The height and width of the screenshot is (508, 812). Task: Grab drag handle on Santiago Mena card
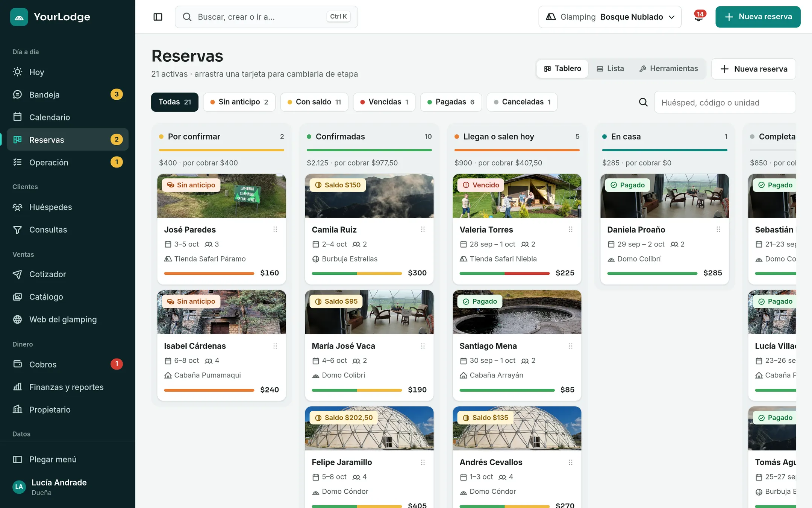(x=571, y=346)
